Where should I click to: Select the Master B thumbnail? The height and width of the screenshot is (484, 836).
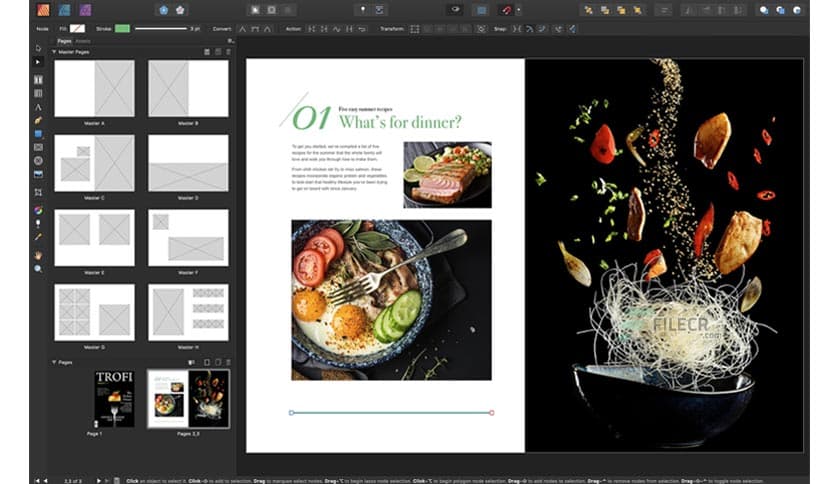click(188, 88)
